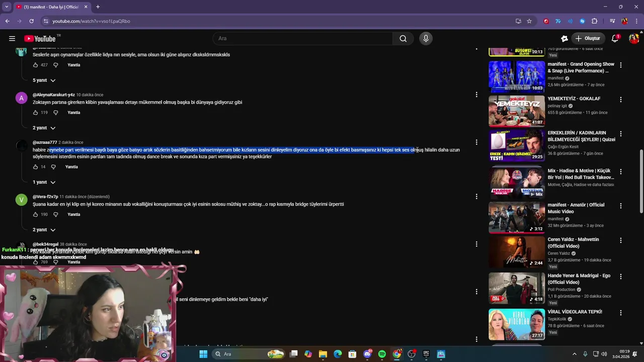Open the YouTube hamburger guide menu
644x362 pixels.
(x=12, y=38)
